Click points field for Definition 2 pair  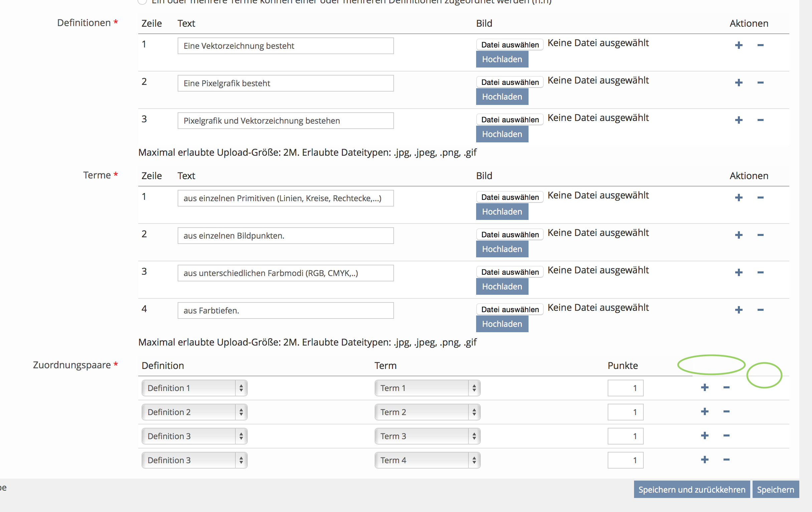click(x=625, y=412)
